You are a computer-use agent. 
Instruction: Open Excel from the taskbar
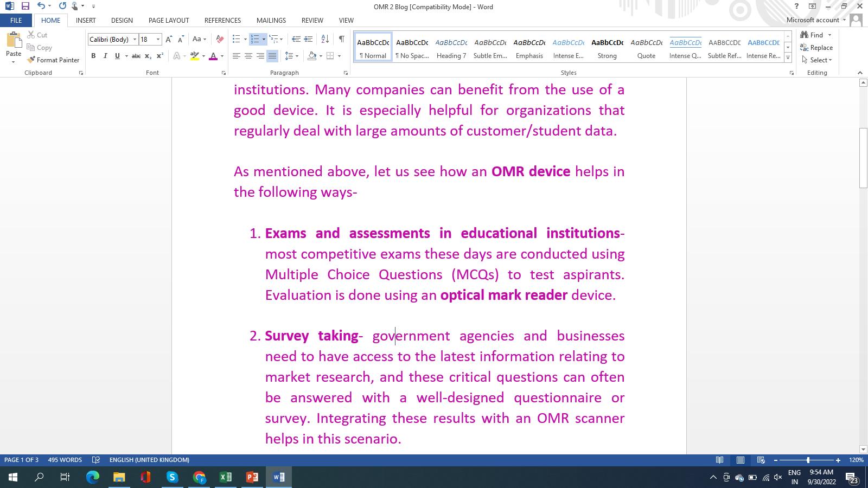(x=226, y=477)
